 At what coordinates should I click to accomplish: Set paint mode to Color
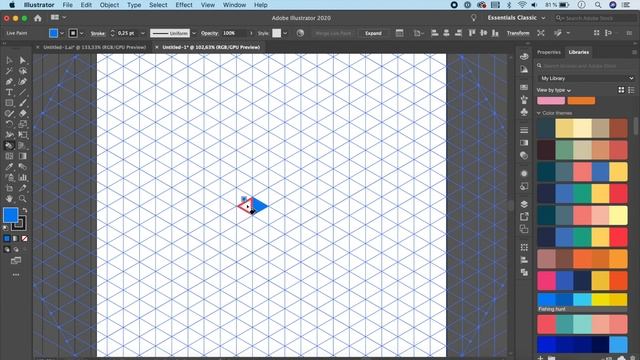7,238
